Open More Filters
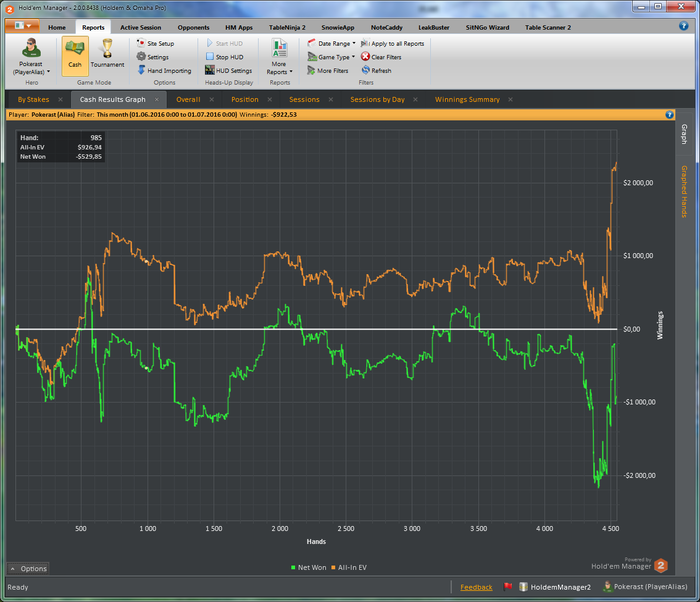The width and height of the screenshot is (700, 602). click(x=328, y=71)
